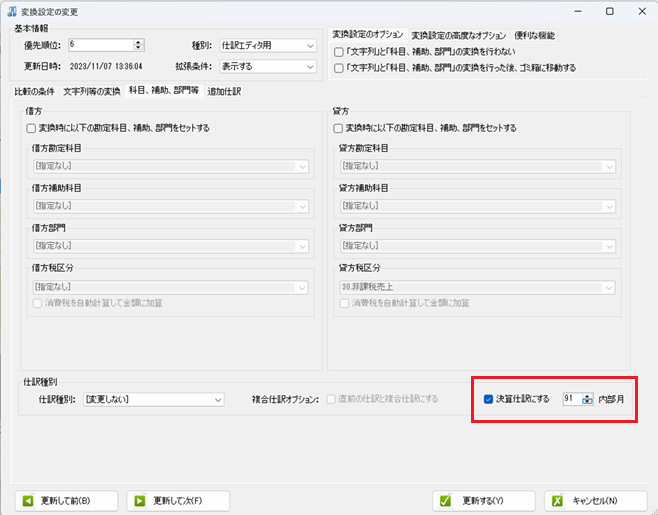This screenshot has height=515, width=658.
Task: Click the green left-arrow icon on 更新して前
Action: [29, 500]
